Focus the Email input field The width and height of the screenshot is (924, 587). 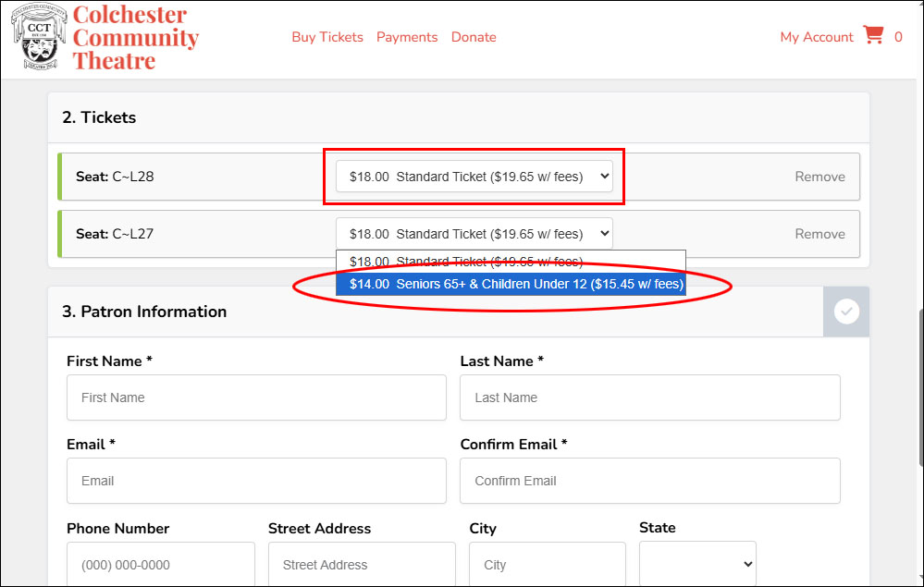point(256,481)
